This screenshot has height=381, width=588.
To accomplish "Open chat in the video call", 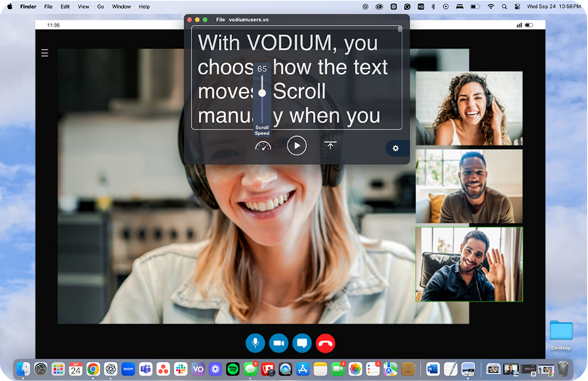I will 302,343.
